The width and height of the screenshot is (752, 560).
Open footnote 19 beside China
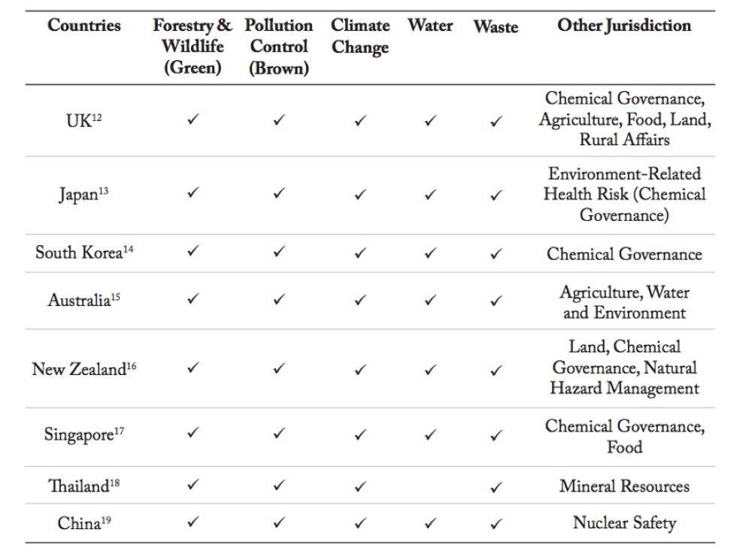pos(107,519)
